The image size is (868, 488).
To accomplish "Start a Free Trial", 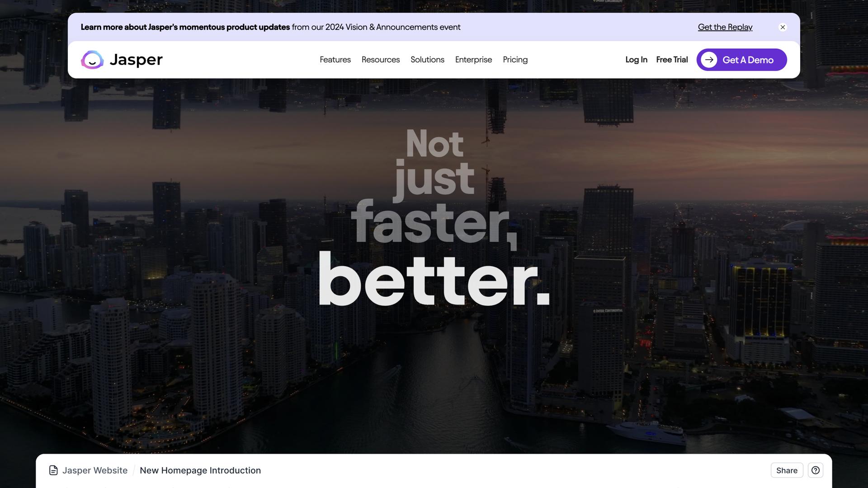I will click(x=672, y=60).
